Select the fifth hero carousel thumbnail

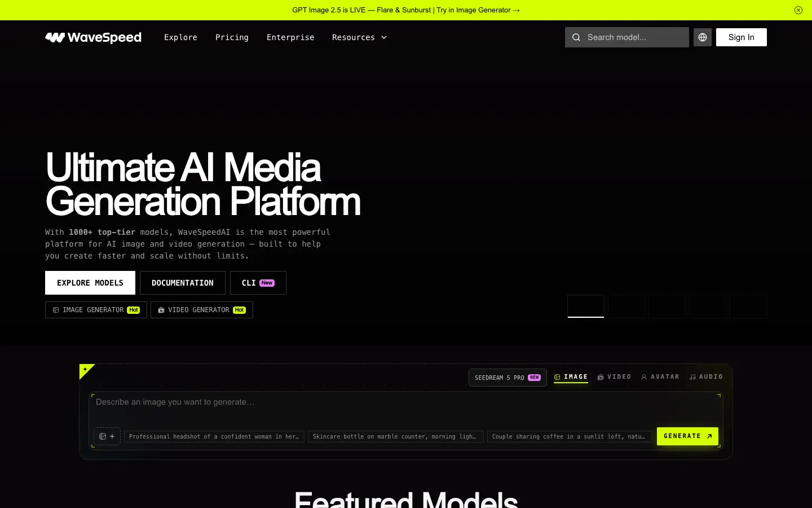point(748,306)
